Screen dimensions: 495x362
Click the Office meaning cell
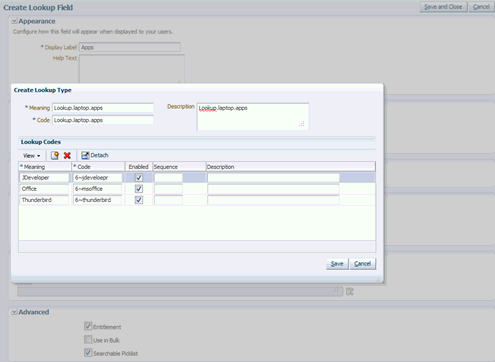[x=44, y=189]
